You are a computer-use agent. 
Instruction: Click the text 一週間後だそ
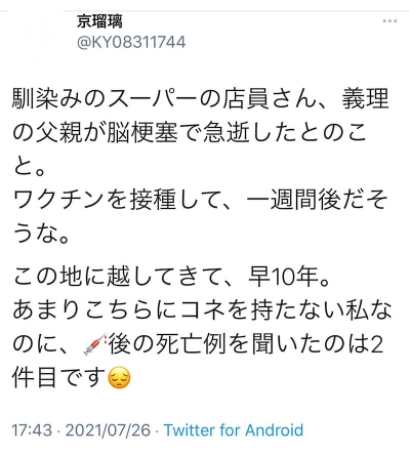click(x=318, y=200)
